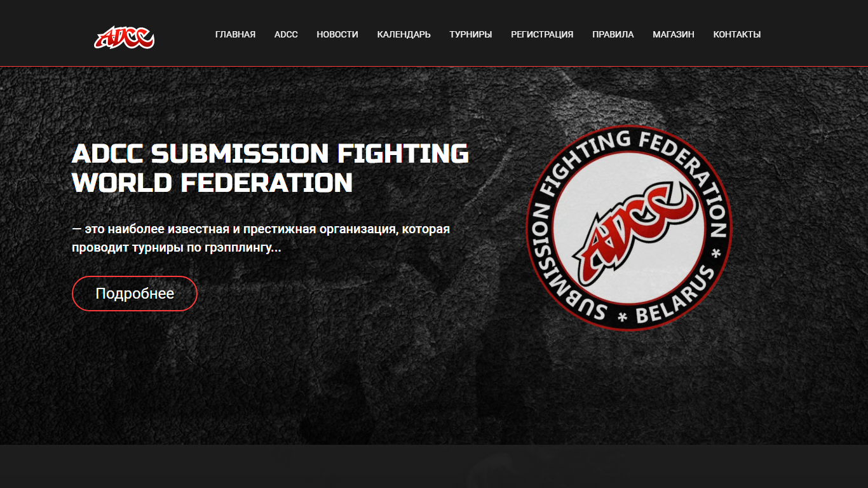Open the Магазин link
This screenshot has height=488, width=868.
[x=674, y=34]
